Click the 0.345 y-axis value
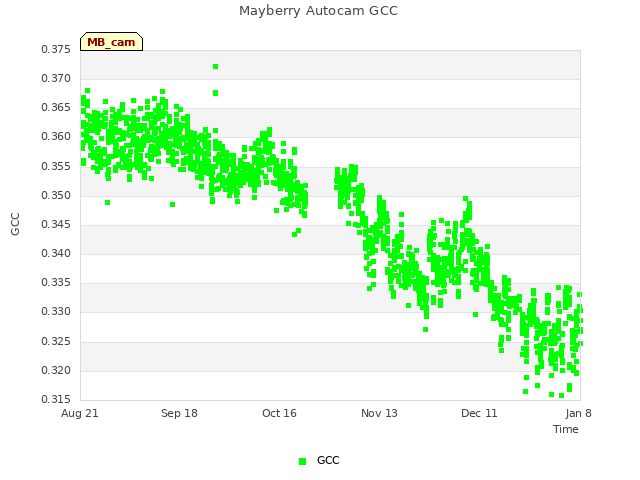The image size is (640, 480). (56, 224)
